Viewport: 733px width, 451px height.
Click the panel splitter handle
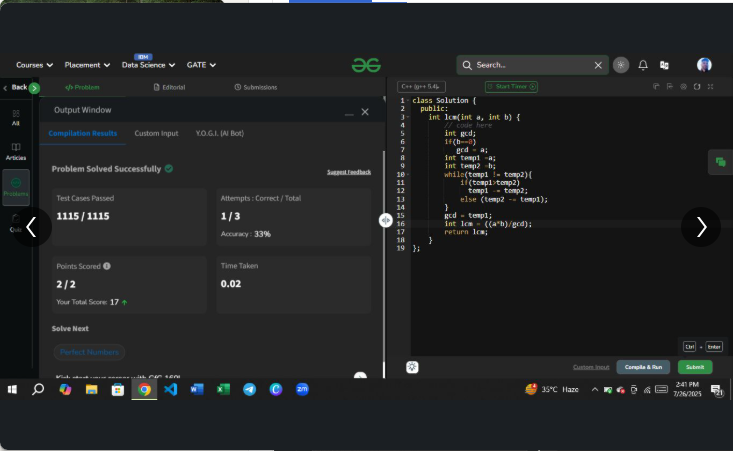click(386, 220)
